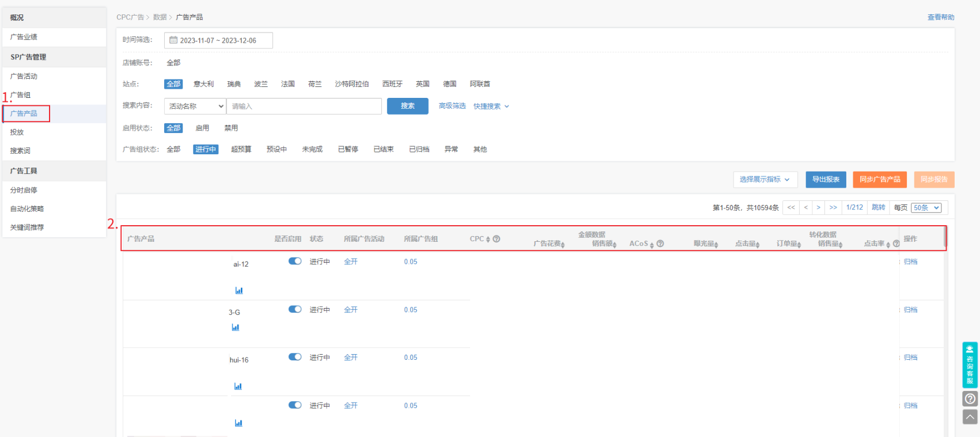Open the 活动名称 search type dropdown
Screen dimensions: 980x437
click(195, 106)
